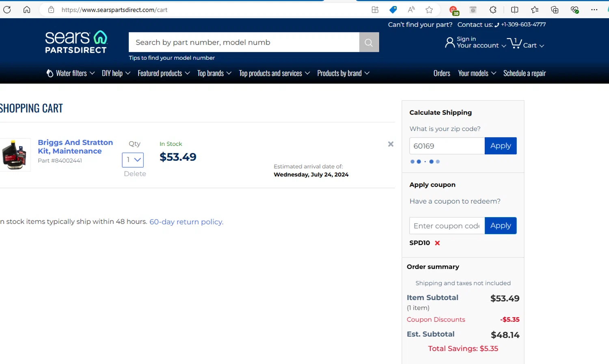Open the blue shopping tag icon
The image size is (609, 364).
coord(393,10)
